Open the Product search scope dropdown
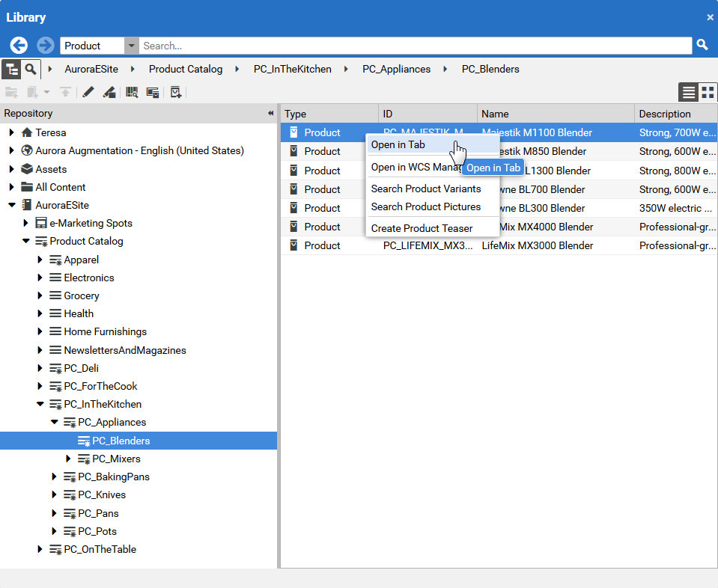Viewport: 718px width, 588px height. coord(132,46)
